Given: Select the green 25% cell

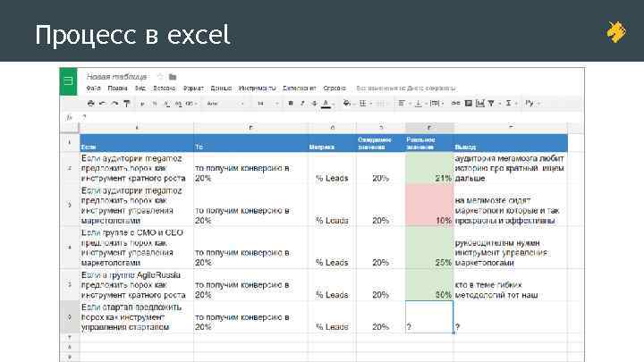Looking at the screenshot, I should pos(429,248).
